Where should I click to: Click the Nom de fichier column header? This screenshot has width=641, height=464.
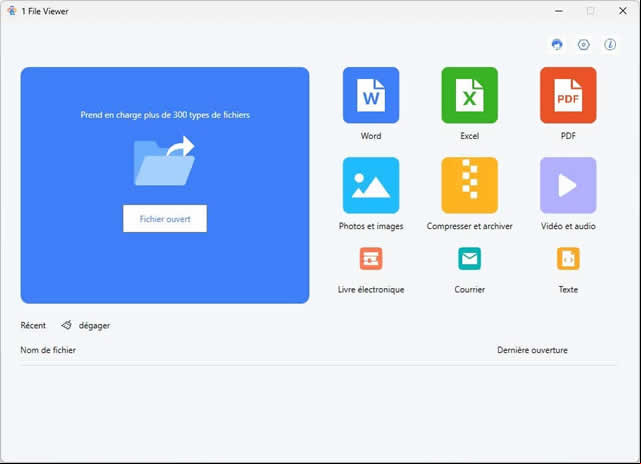click(48, 350)
